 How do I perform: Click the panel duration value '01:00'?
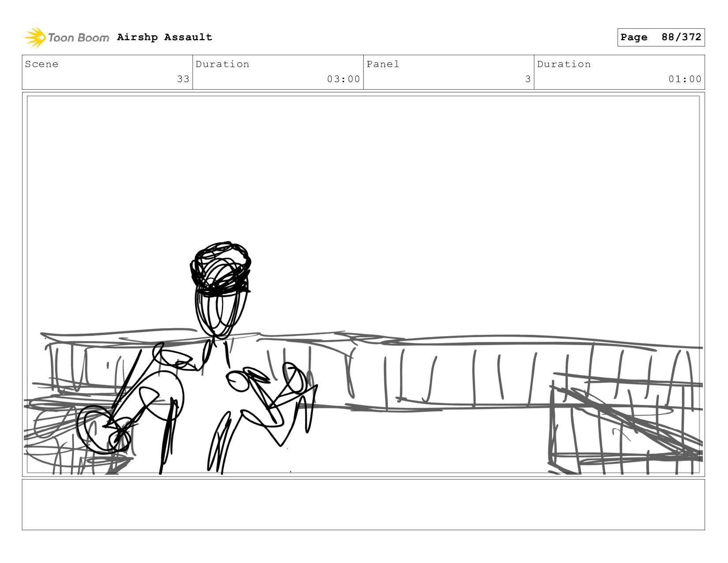click(685, 79)
